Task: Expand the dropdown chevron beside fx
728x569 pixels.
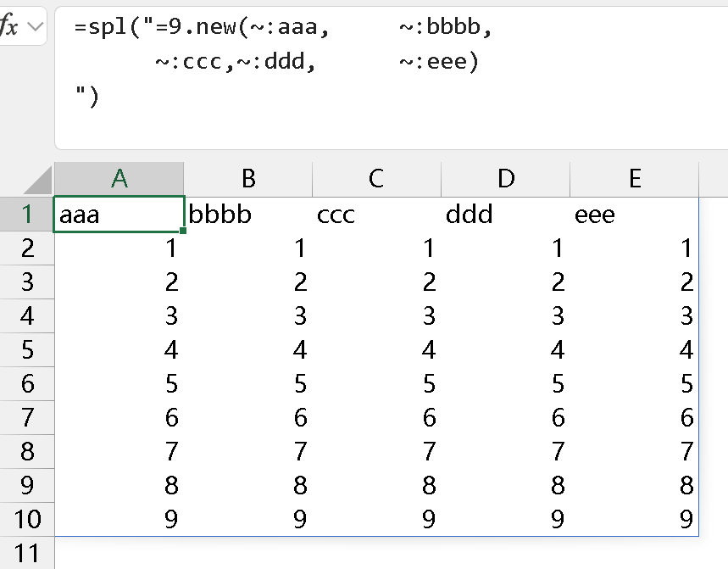Action: 36,27
